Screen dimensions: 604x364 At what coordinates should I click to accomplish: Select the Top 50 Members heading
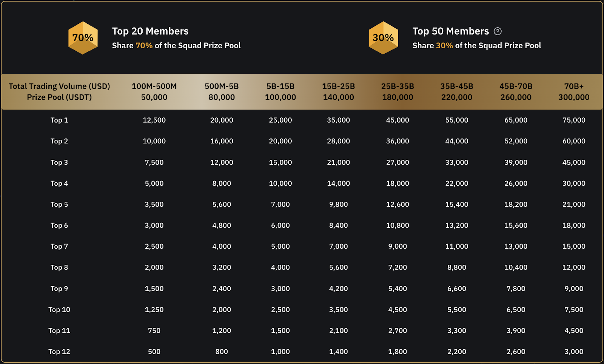(x=450, y=31)
